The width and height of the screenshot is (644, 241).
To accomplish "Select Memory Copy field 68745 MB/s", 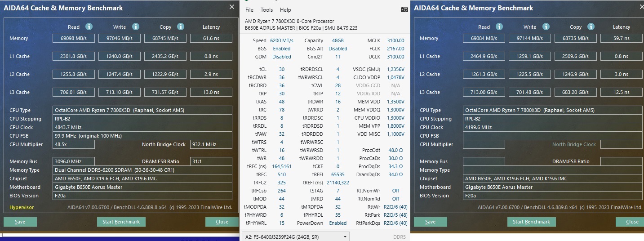I will 165,38.
